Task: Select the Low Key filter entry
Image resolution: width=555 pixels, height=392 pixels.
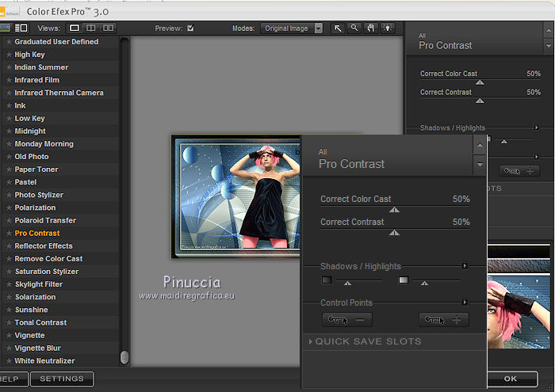Action: (x=29, y=119)
